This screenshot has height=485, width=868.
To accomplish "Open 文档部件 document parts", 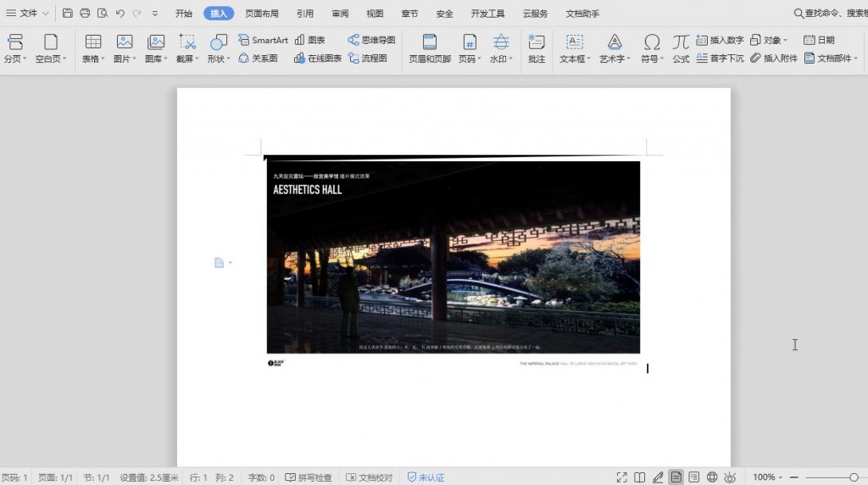I will 831,59.
